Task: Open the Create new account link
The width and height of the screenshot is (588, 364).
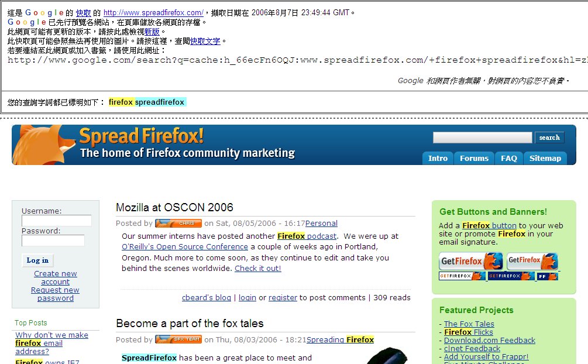Action: tap(56, 278)
